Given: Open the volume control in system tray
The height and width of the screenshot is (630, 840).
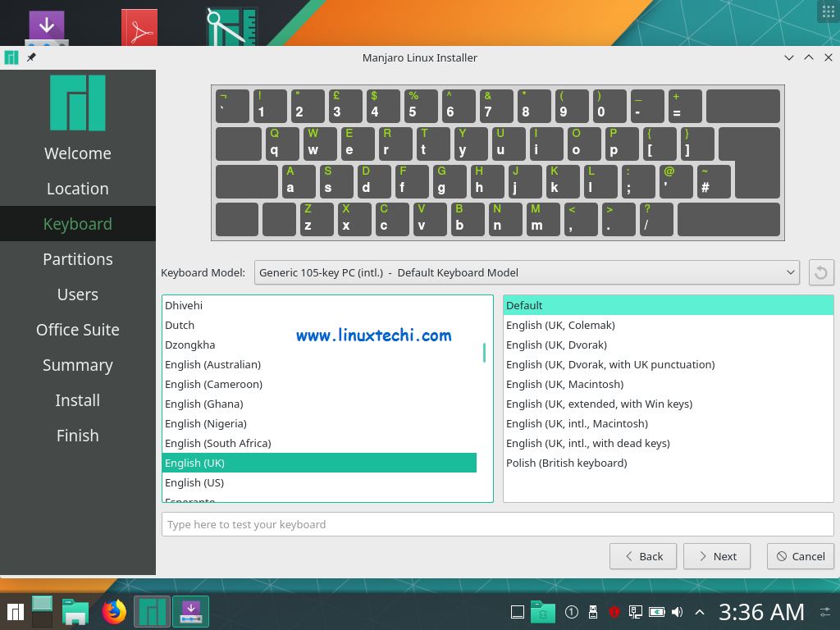Looking at the screenshot, I should (x=677, y=611).
